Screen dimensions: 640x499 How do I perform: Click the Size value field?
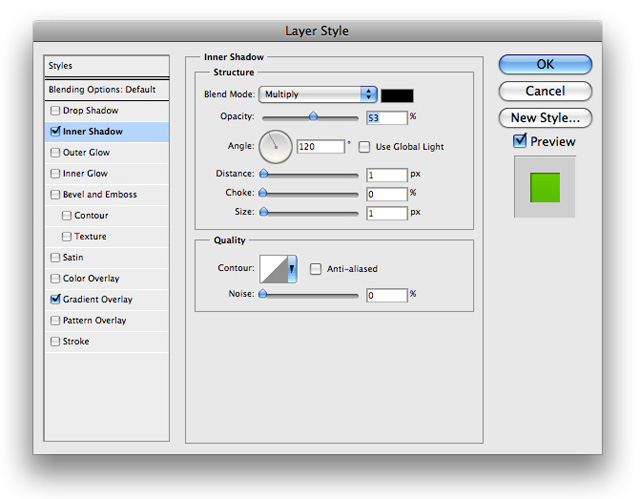[x=387, y=213]
